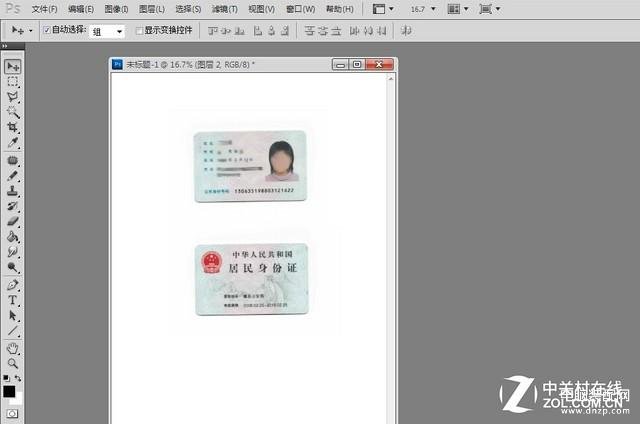
Task: Expand the toolbox with double-arrow
Action: (5, 46)
